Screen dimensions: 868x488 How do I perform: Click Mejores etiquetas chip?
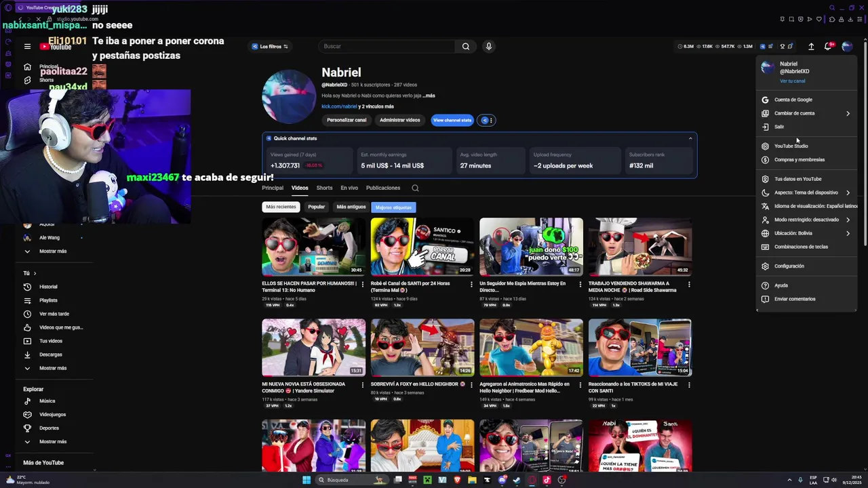[x=393, y=207]
